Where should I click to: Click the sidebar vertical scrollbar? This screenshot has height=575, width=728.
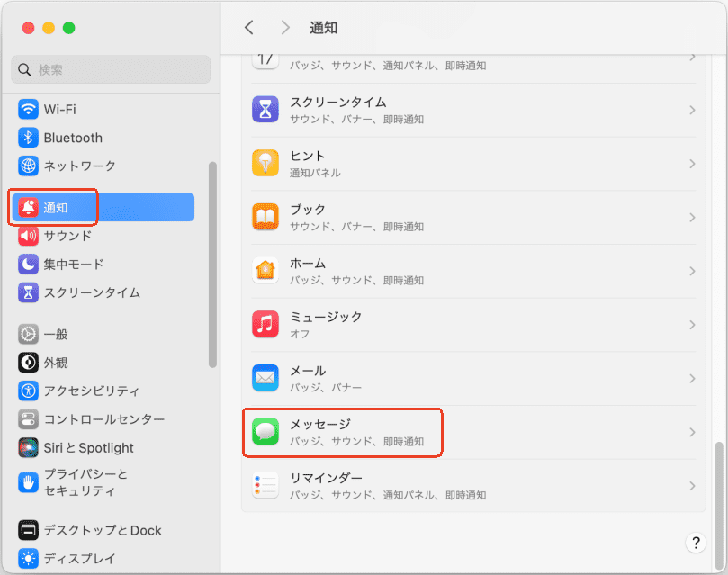tap(212, 265)
